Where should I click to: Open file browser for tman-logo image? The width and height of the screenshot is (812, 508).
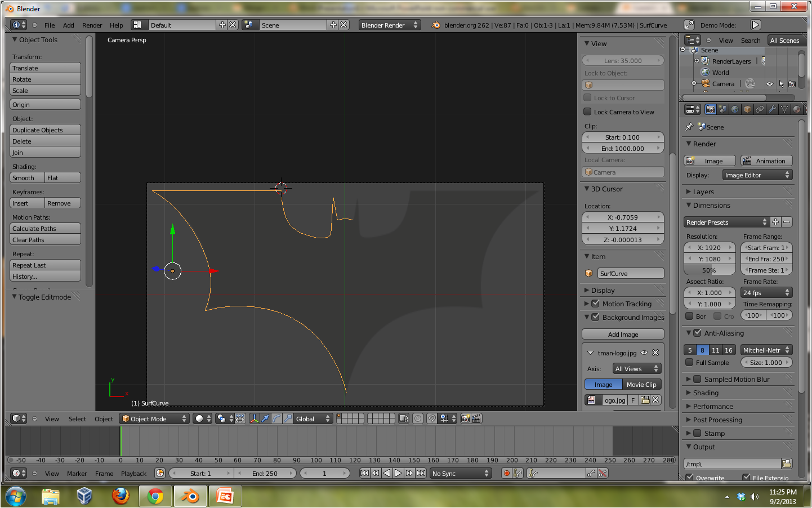[x=645, y=400]
